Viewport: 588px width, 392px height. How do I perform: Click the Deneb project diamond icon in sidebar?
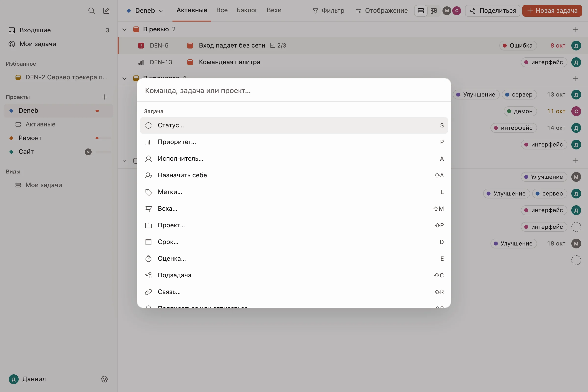point(11,110)
